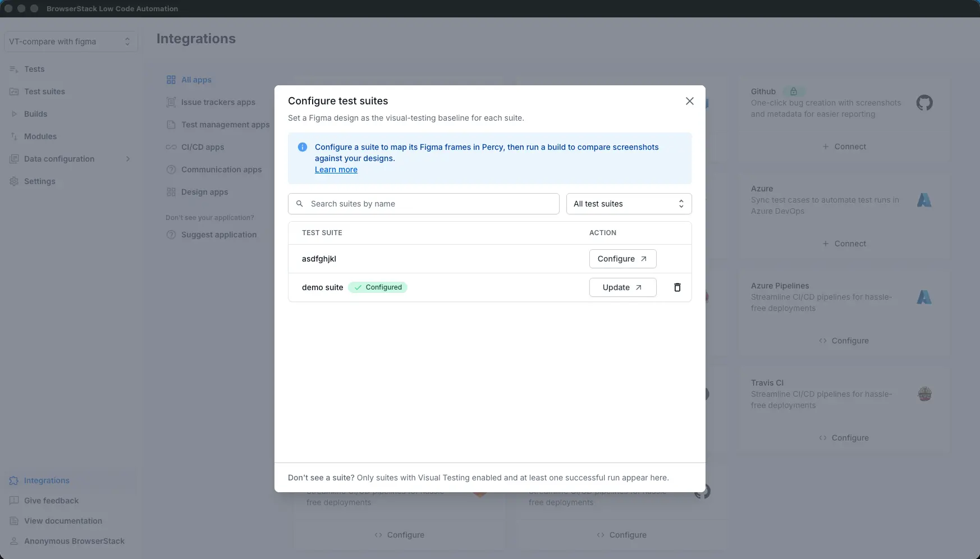Click the Configured status badge
This screenshot has width=980, height=559.
[378, 287]
